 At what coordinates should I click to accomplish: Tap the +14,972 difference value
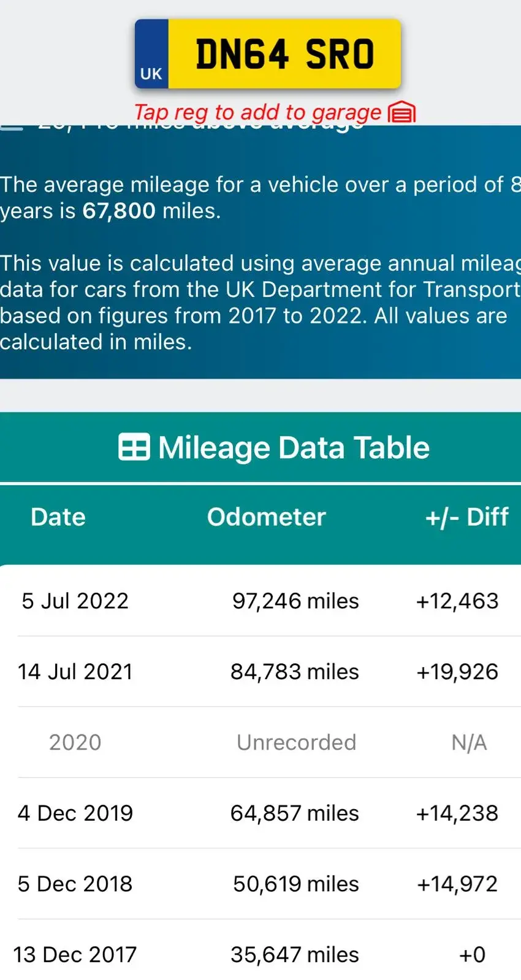click(457, 884)
